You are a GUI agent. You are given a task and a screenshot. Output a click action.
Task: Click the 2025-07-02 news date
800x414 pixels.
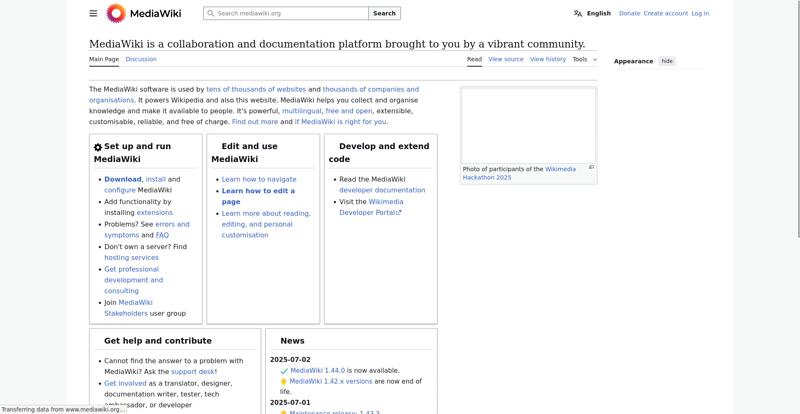(x=290, y=360)
